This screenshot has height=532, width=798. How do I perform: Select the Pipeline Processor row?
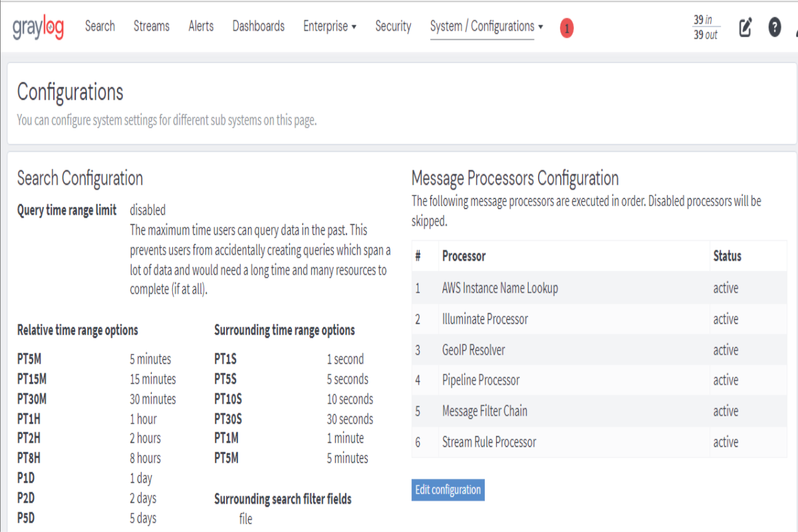[599, 380]
